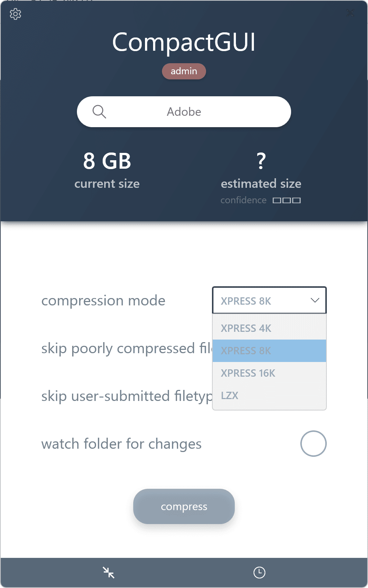Click the 8 GB current size value
This screenshot has width=368, height=588.
107,161
